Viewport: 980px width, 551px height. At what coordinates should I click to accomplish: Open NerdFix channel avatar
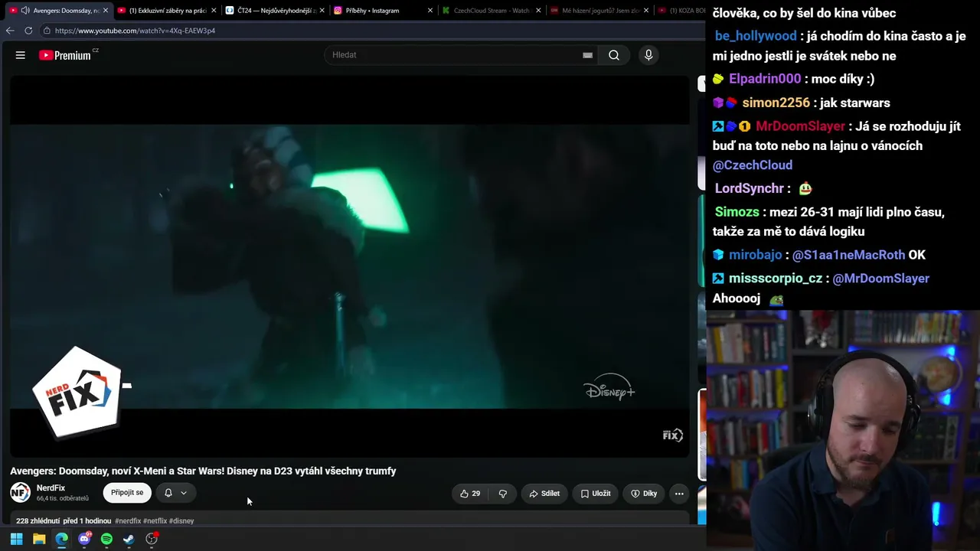20,492
